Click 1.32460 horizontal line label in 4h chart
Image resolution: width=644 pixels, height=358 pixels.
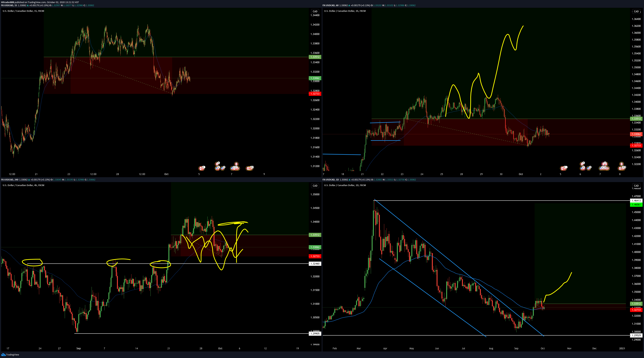pos(315,264)
